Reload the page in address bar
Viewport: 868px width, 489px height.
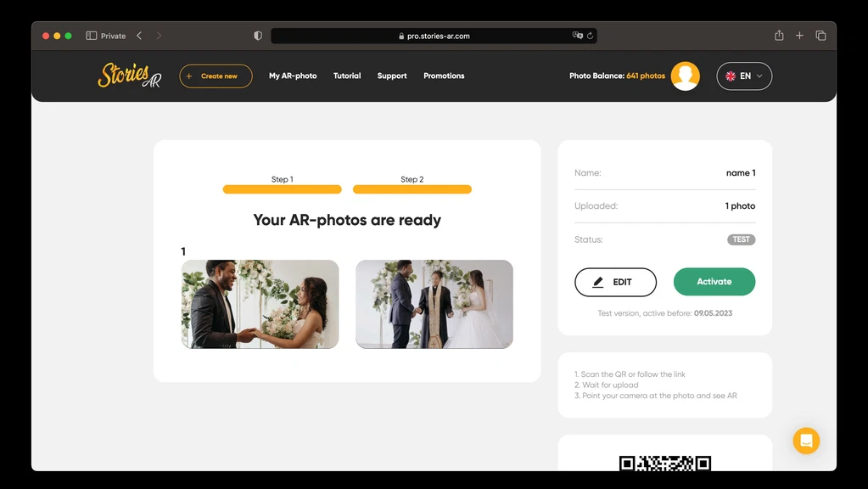590,36
